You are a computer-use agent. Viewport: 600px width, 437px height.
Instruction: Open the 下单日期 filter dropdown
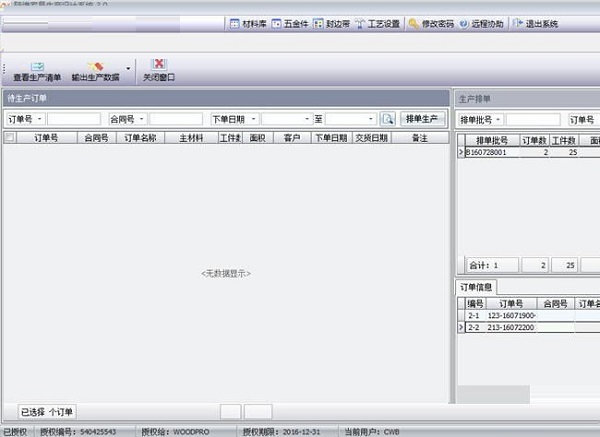(253, 119)
